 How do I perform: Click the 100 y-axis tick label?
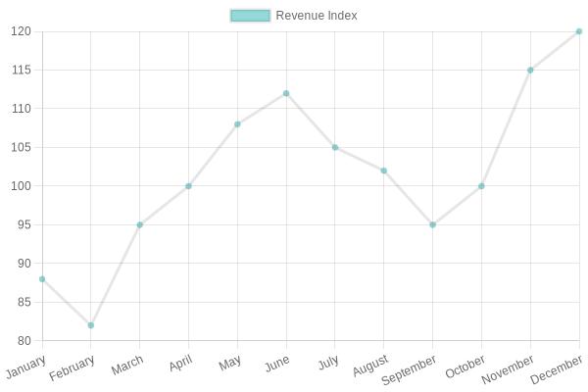point(21,186)
